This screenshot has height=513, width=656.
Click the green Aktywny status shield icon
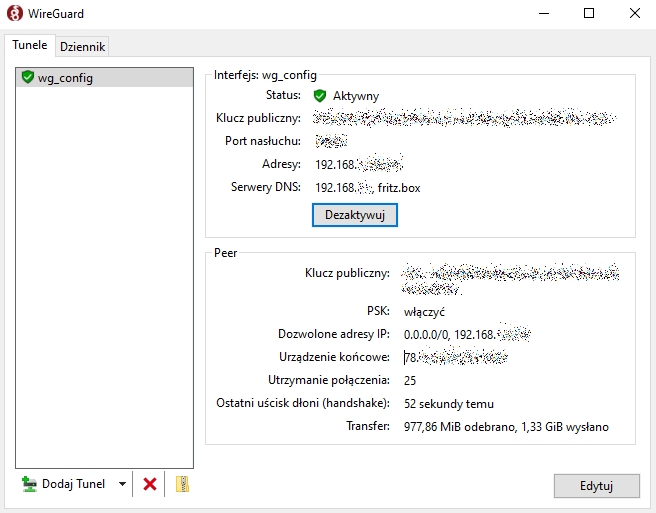(x=320, y=96)
